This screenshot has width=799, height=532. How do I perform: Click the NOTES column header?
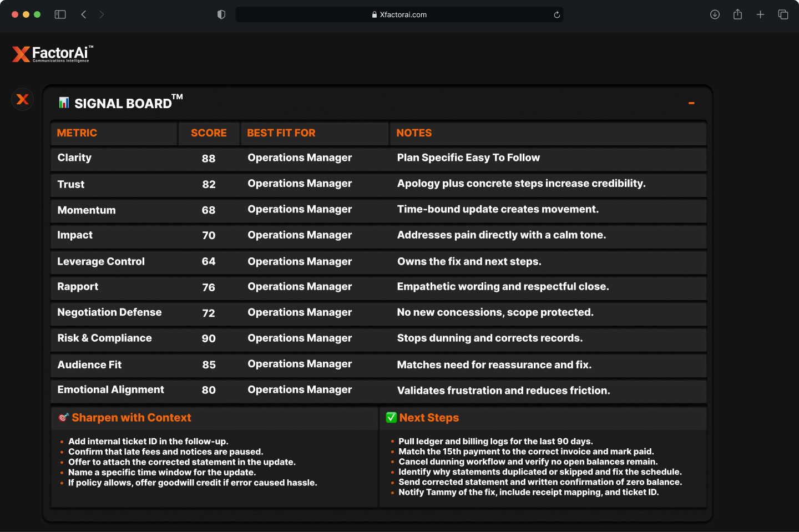(414, 133)
